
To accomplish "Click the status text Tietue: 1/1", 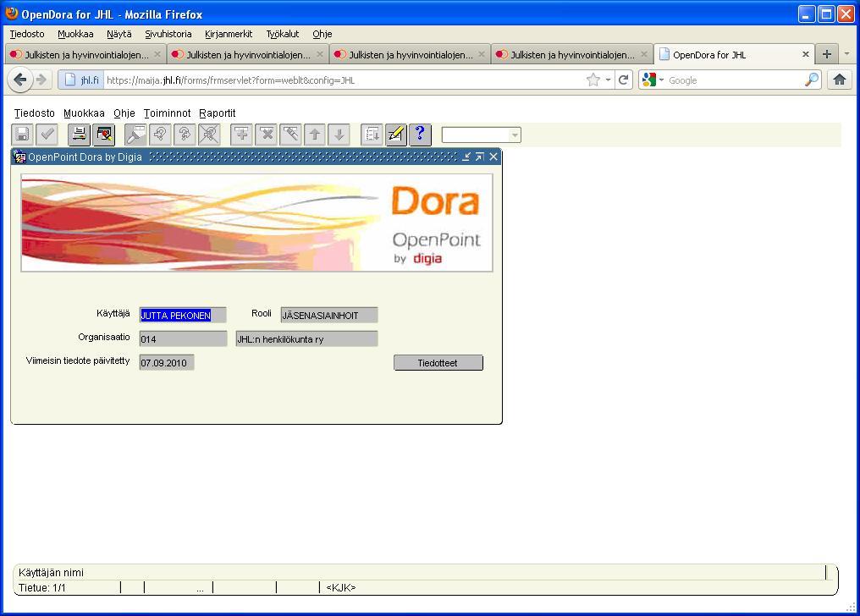I will (x=42, y=587).
